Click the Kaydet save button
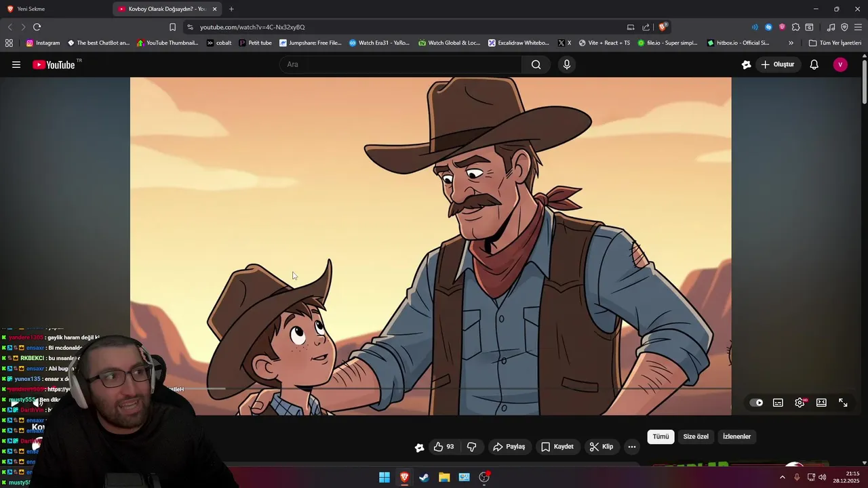Screen dimensions: 868x488 click(557, 447)
